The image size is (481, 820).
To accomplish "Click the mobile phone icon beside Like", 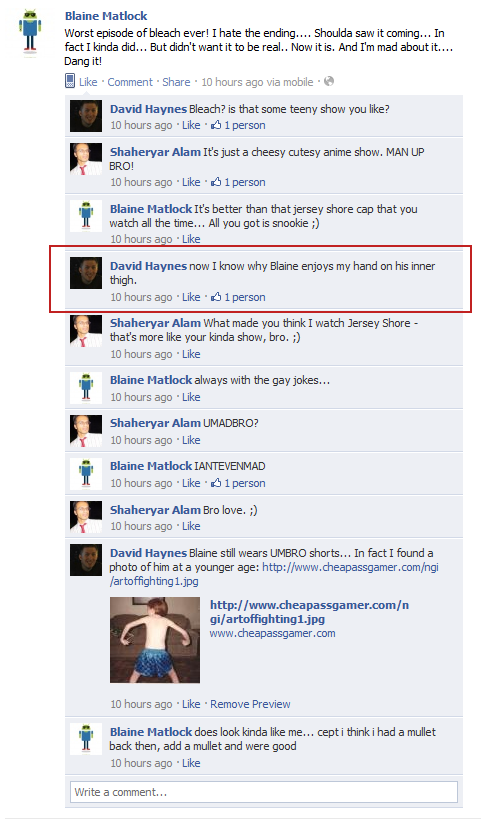I will pyautogui.click(x=70, y=81).
